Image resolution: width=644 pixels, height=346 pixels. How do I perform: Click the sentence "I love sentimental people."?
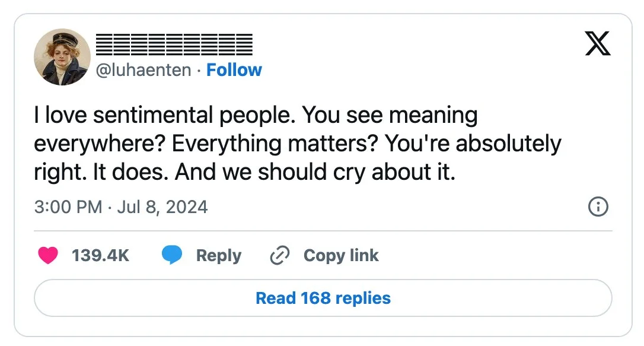[165, 115]
